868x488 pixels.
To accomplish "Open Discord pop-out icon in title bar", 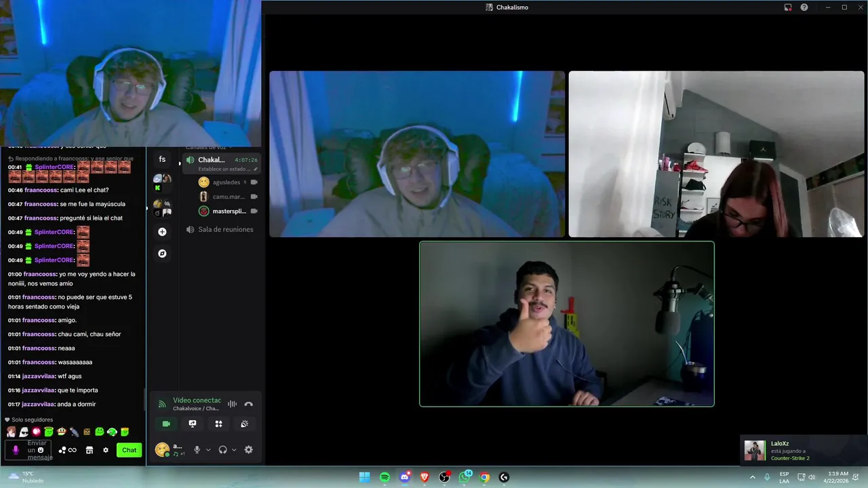I will click(788, 7).
